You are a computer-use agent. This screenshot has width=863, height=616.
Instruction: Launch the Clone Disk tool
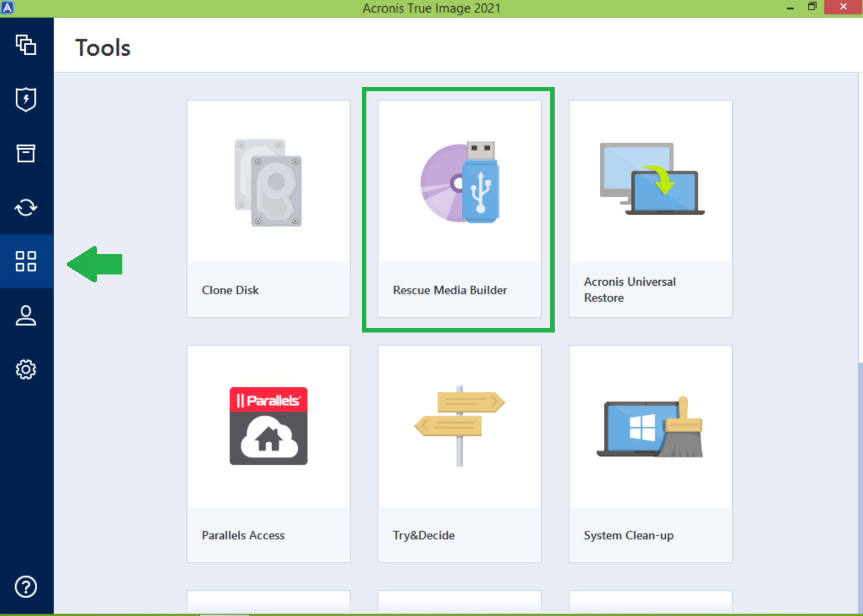[268, 209]
